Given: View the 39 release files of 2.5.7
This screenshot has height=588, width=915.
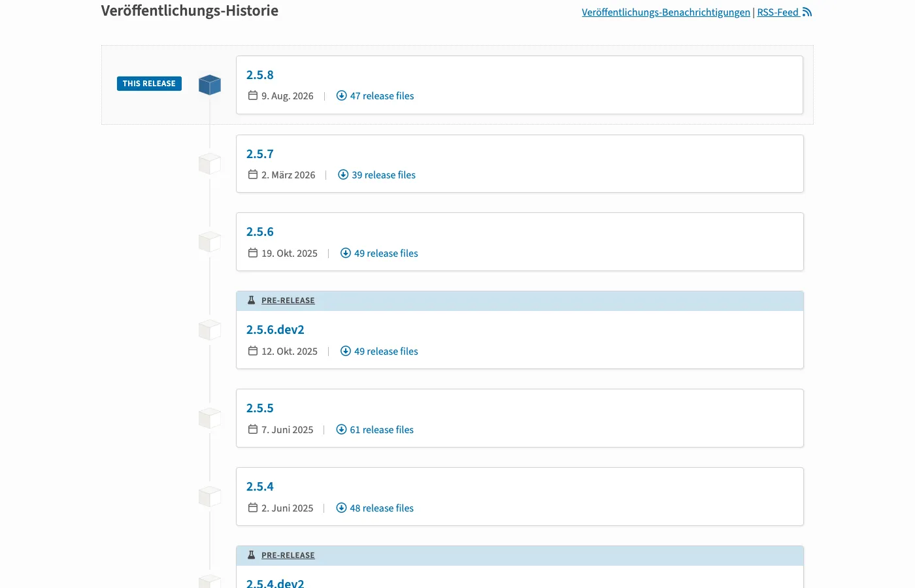Looking at the screenshot, I should [384, 175].
